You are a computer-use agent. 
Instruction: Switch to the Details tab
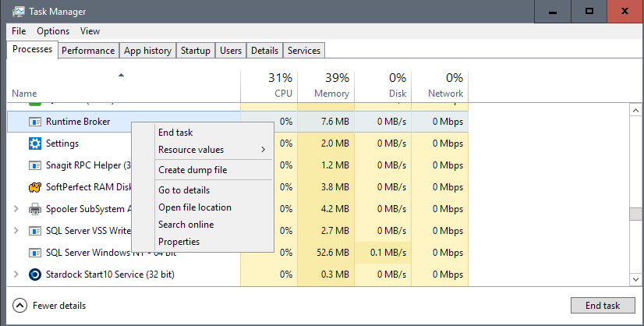pyautogui.click(x=265, y=51)
